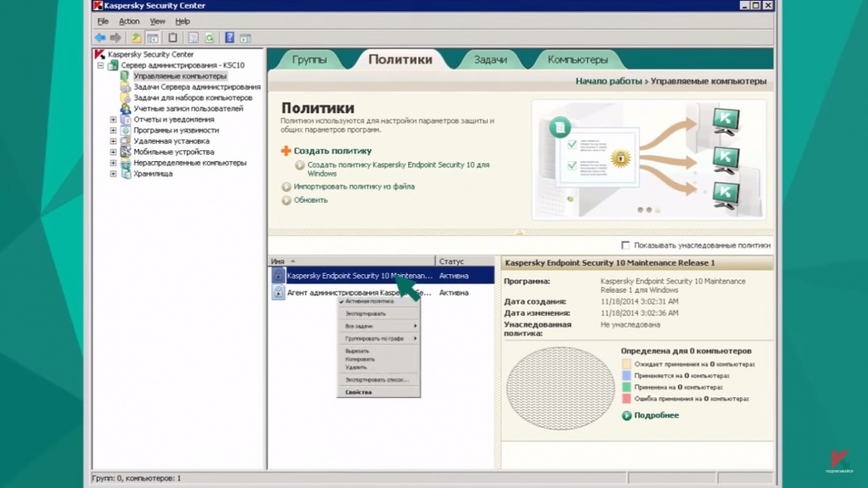Go up one level with folder icon
This screenshot has width=868, height=488.
(x=136, y=37)
